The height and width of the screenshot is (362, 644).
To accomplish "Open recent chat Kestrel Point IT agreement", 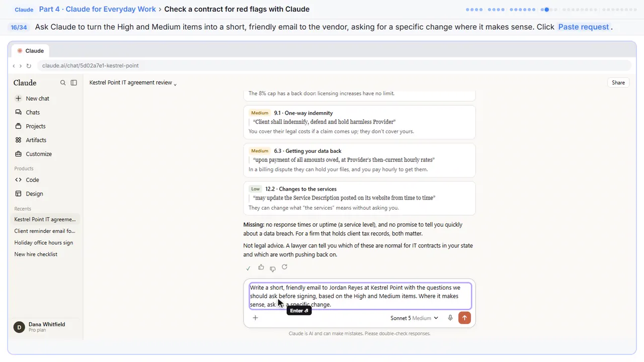I will [x=45, y=219].
